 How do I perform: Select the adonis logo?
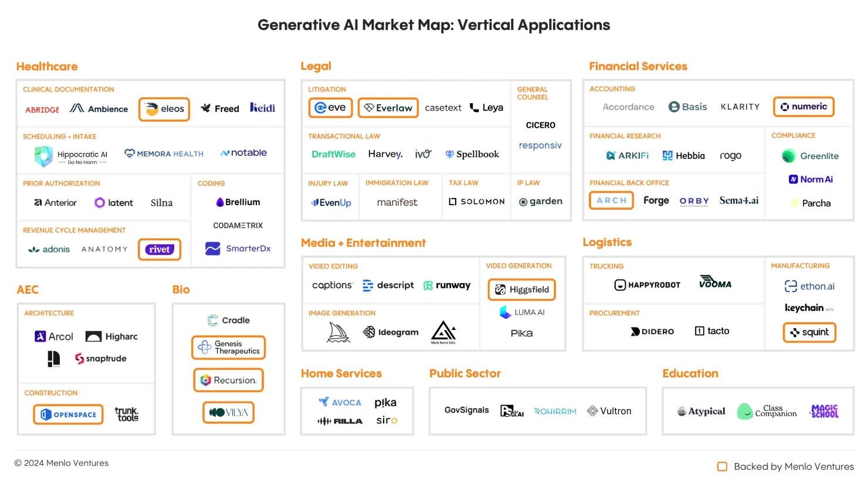click(49, 249)
